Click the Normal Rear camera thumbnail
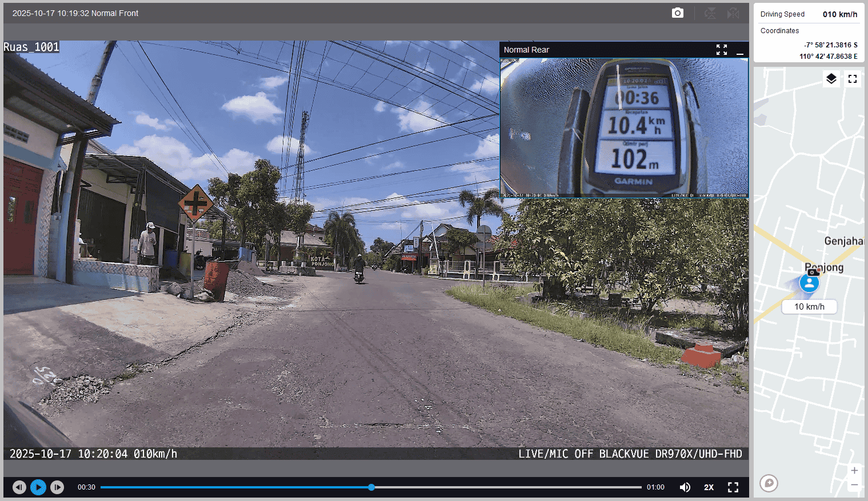 624,127
